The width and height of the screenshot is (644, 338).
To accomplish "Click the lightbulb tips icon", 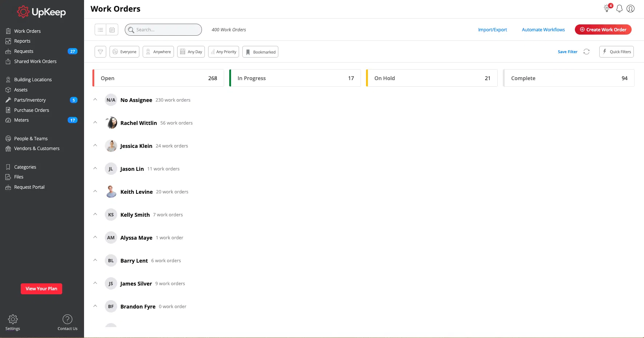I will click(607, 8).
